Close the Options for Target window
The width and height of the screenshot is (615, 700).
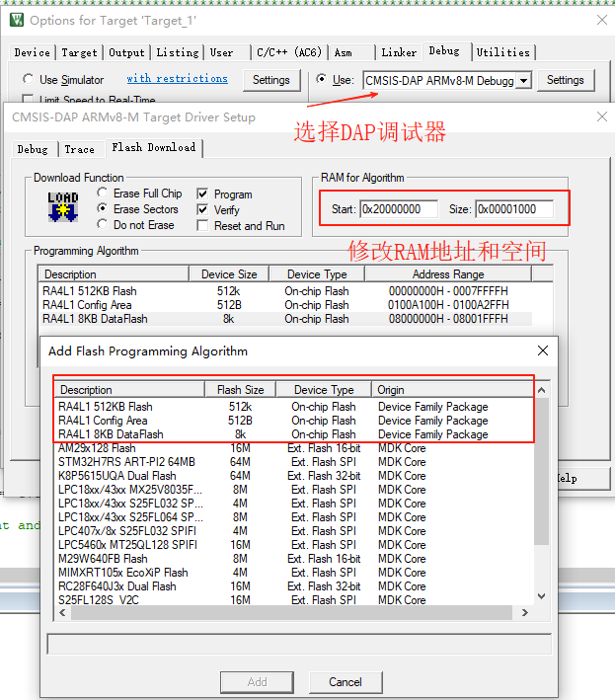[601, 20]
